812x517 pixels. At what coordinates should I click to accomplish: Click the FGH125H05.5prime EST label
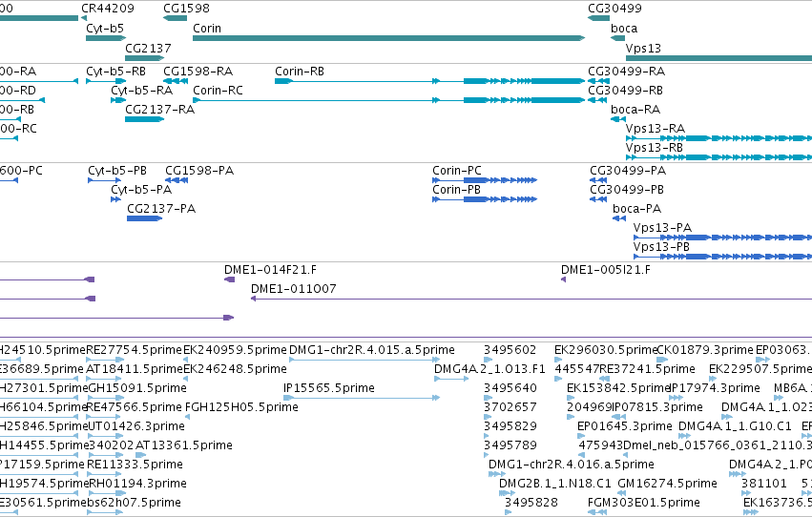pos(241,407)
